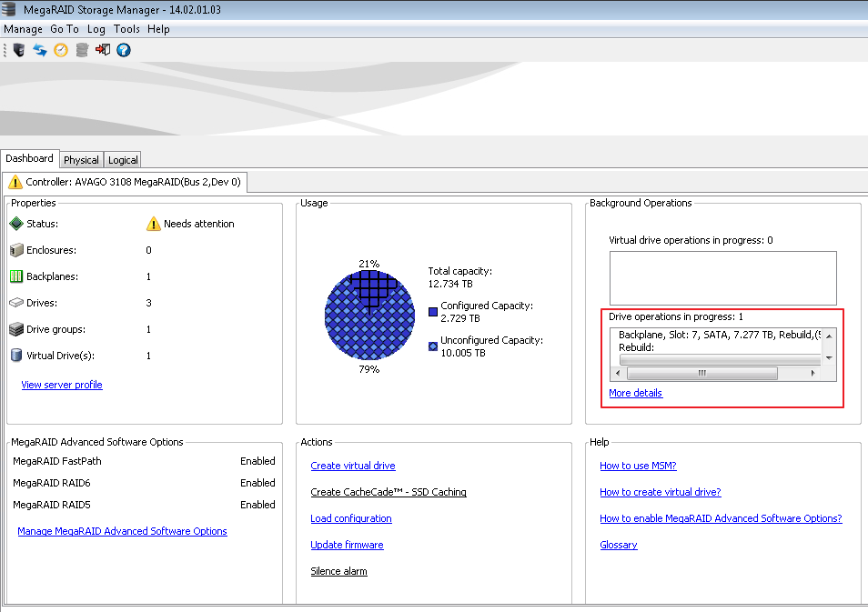The height and width of the screenshot is (612, 868).
Task: Click the clock toolbar icon
Action: [61, 50]
